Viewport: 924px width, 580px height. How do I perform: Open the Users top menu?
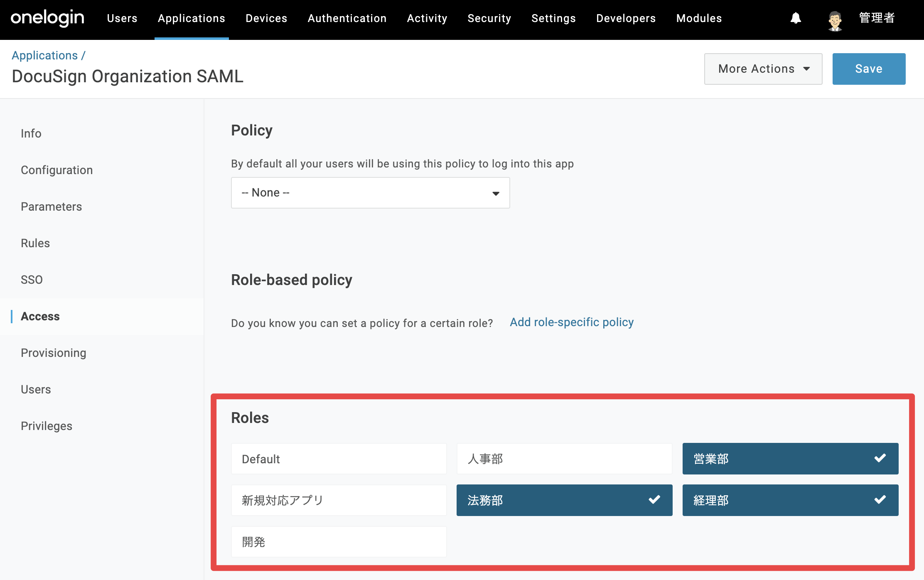click(122, 18)
